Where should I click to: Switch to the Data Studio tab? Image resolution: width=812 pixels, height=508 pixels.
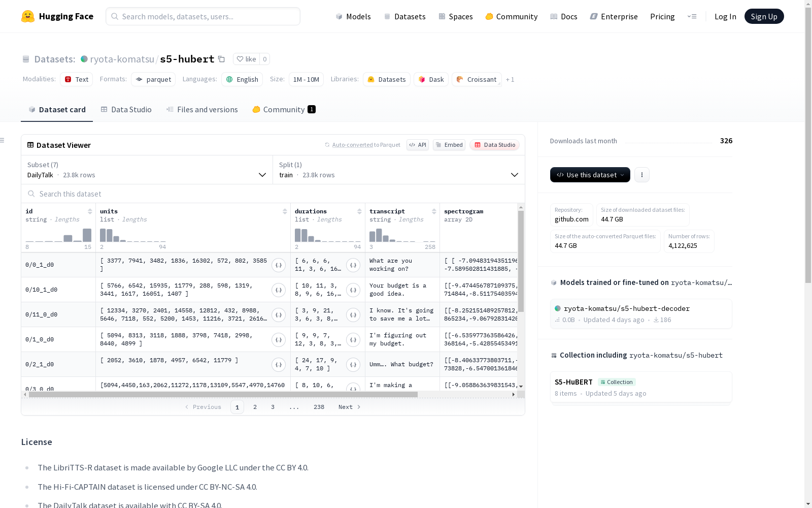pyautogui.click(x=126, y=110)
